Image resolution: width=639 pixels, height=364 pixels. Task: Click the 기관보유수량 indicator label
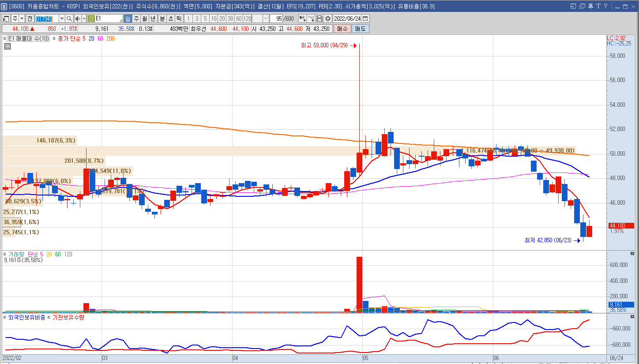coord(68,317)
